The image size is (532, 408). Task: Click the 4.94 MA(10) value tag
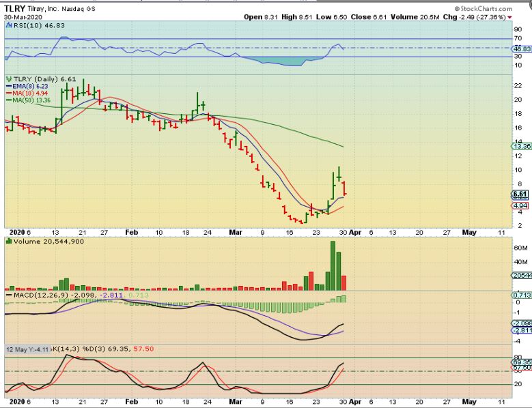(x=522, y=205)
